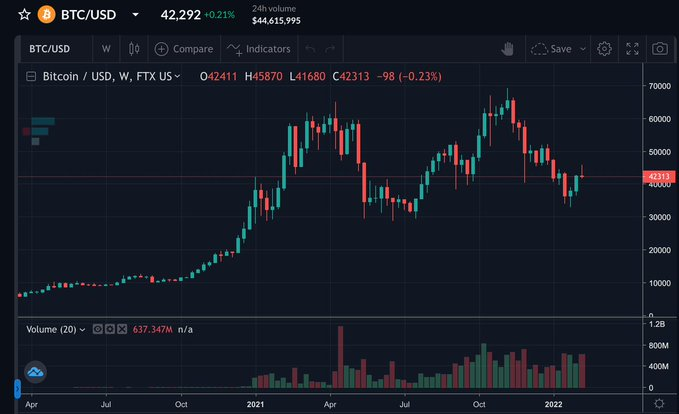Redo the last chart action
Viewport: 679px width, 414px height.
(330, 48)
